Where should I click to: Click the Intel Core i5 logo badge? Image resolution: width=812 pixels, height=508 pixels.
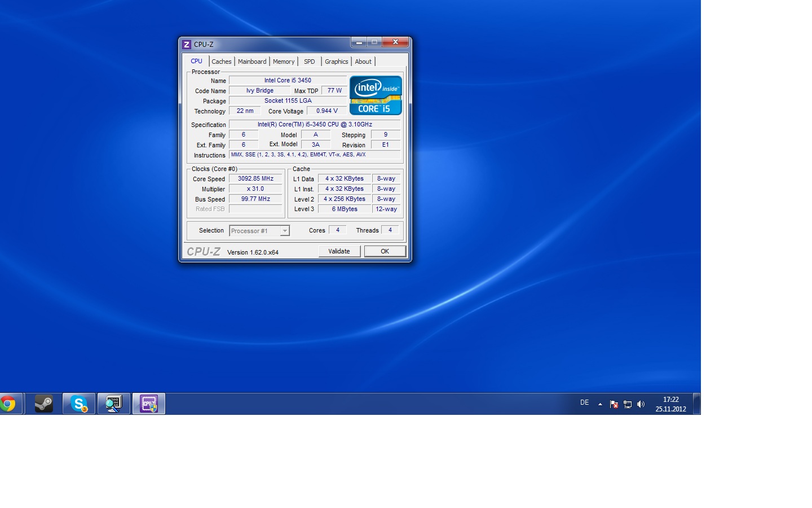coord(376,95)
